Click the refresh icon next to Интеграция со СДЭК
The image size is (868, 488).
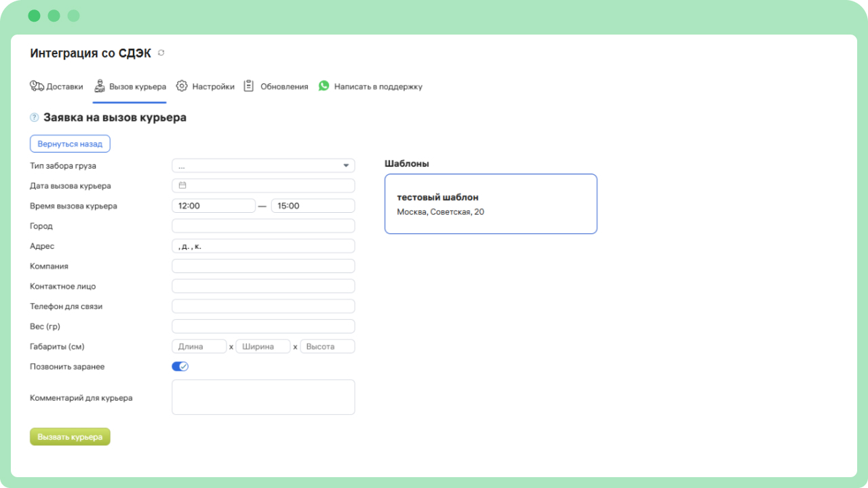click(161, 53)
